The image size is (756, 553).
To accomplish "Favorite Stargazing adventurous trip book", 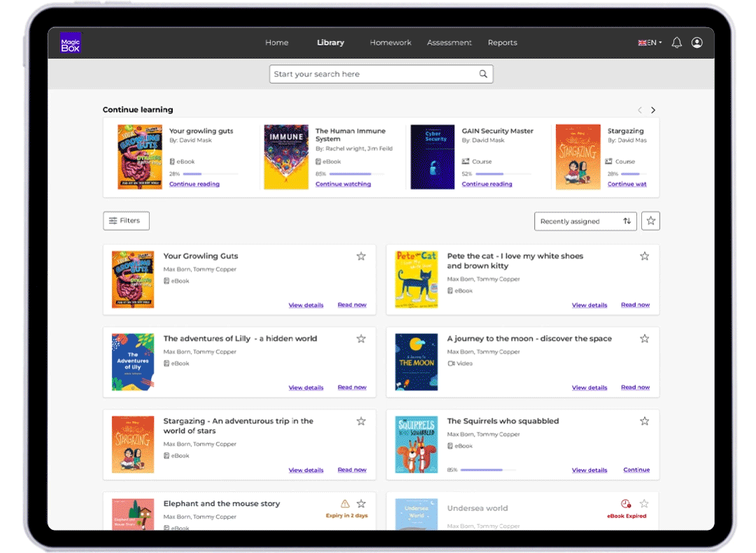I will tap(361, 421).
